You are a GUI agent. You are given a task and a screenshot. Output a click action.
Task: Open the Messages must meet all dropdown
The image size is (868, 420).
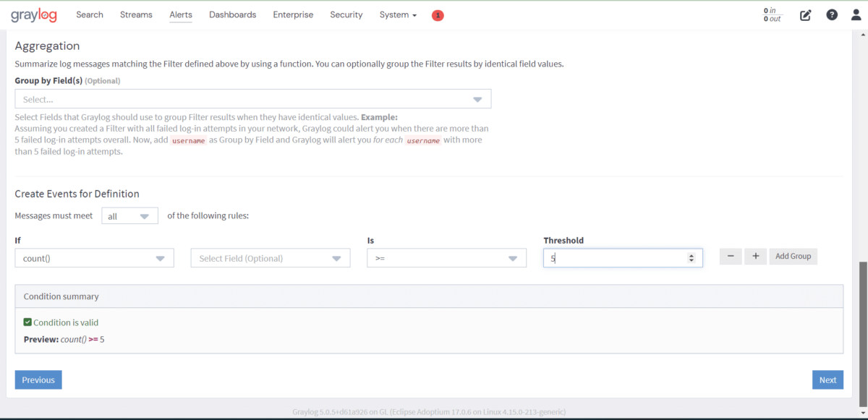(129, 215)
